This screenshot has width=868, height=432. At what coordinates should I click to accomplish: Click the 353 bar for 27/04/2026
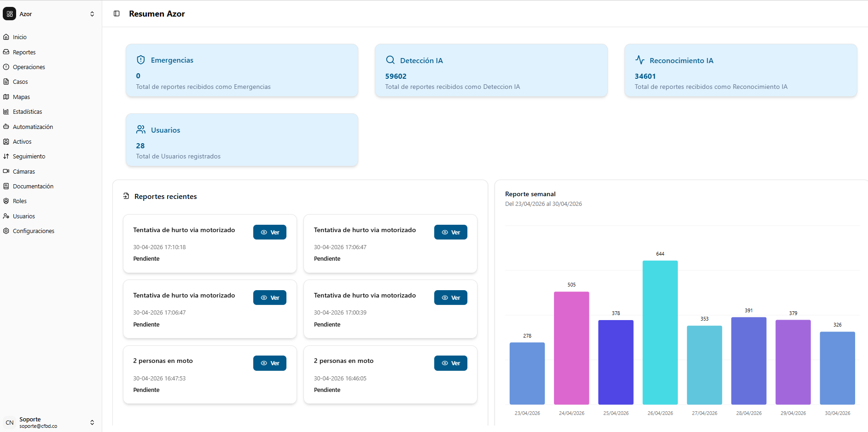(705, 365)
